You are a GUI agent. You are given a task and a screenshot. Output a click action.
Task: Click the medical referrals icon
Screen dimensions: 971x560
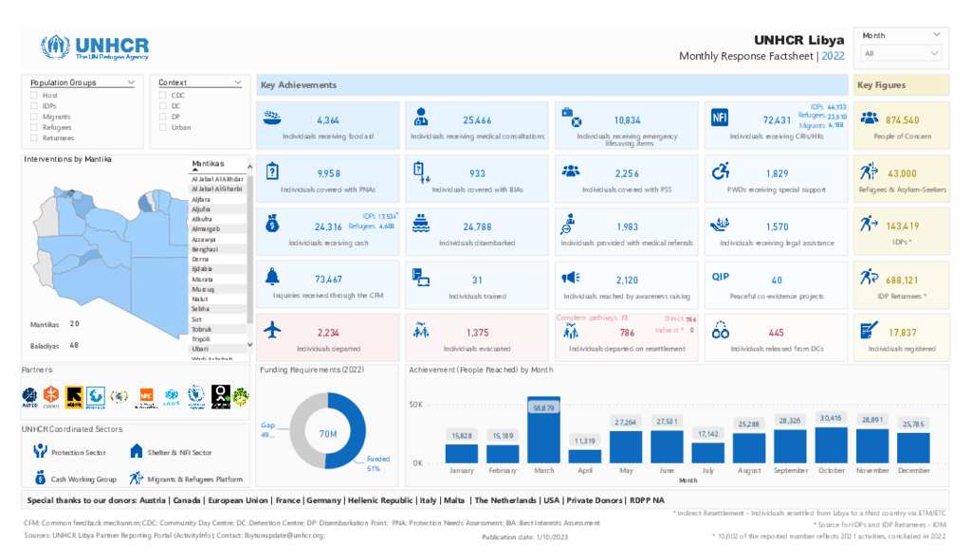coord(569,224)
